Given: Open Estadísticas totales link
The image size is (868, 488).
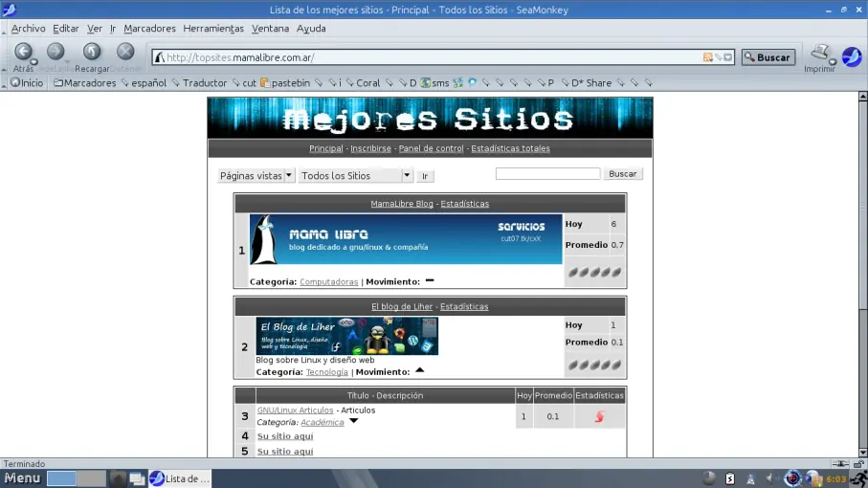Looking at the screenshot, I should 510,148.
